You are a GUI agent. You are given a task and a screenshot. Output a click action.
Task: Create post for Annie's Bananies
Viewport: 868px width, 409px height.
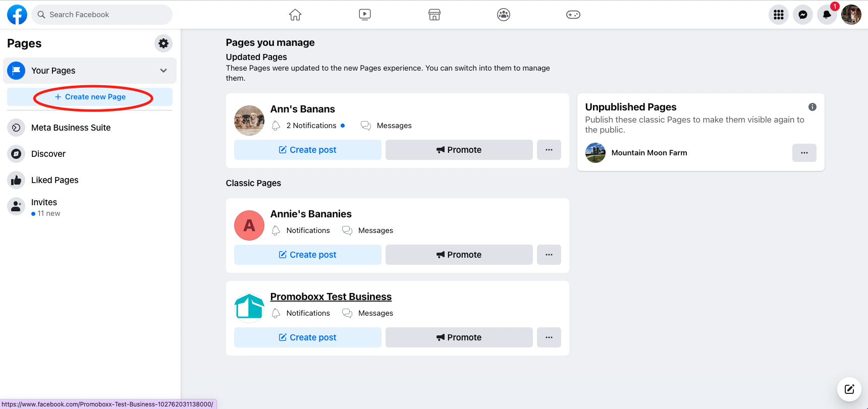[308, 255]
